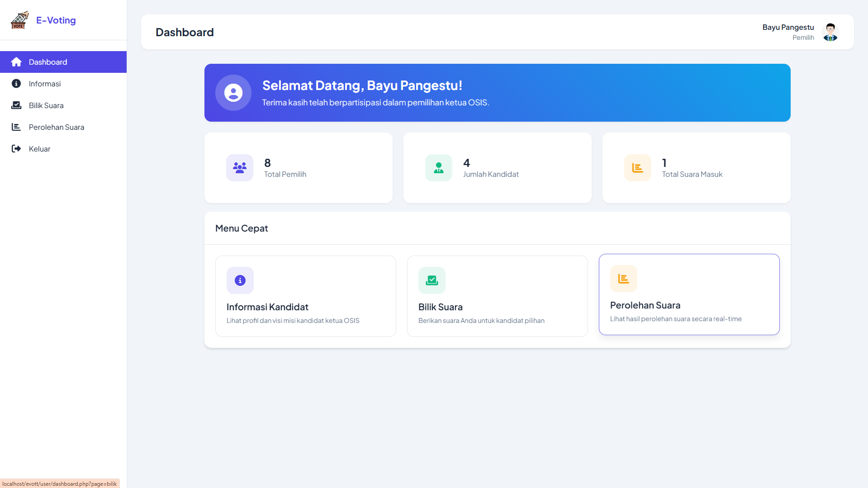Click the 'Menu Cepat' section heading
The image size is (868, 488).
[242, 228]
